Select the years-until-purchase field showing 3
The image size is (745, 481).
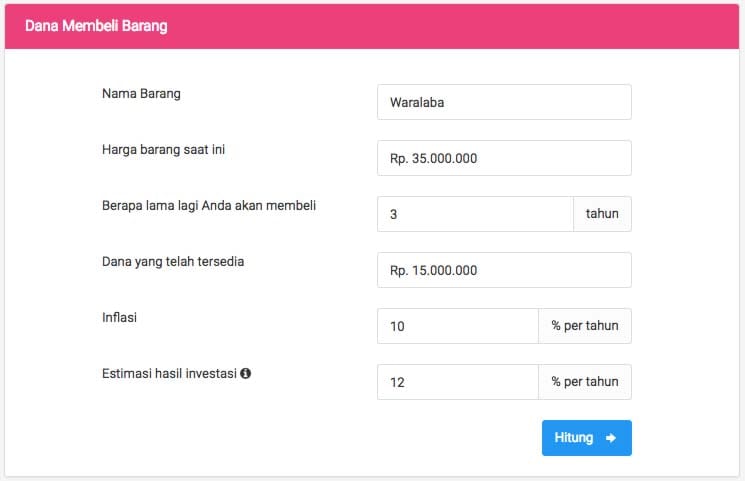474,214
